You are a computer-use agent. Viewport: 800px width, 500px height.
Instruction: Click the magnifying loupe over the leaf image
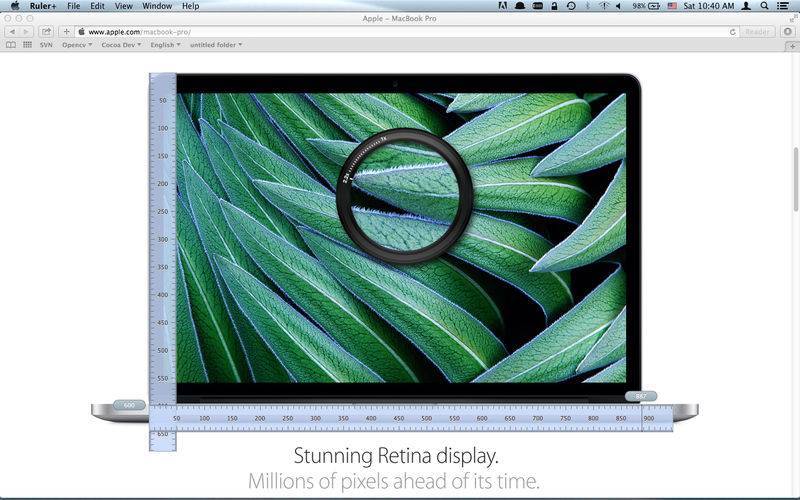pos(404,195)
